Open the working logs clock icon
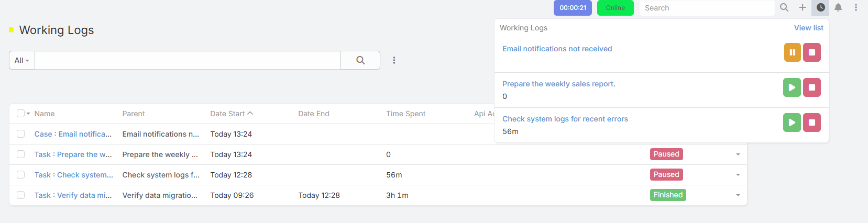Viewport: 868px width, 223px height. tap(820, 7)
